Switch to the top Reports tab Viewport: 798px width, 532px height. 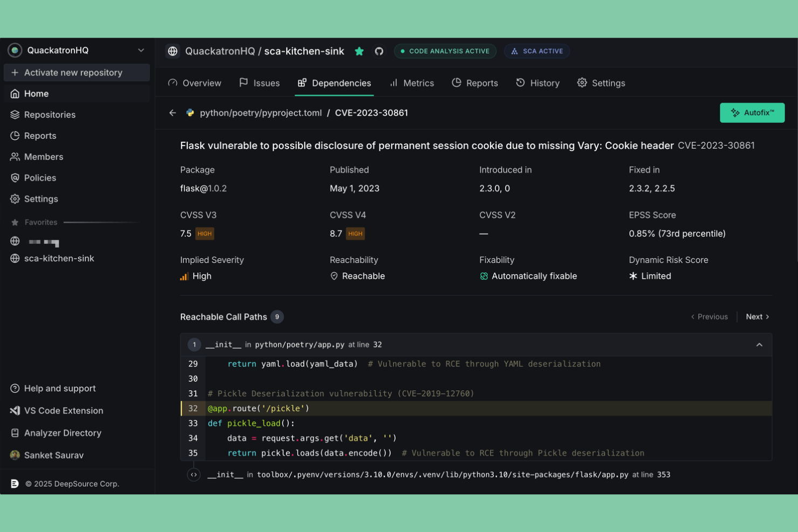pyautogui.click(x=475, y=83)
